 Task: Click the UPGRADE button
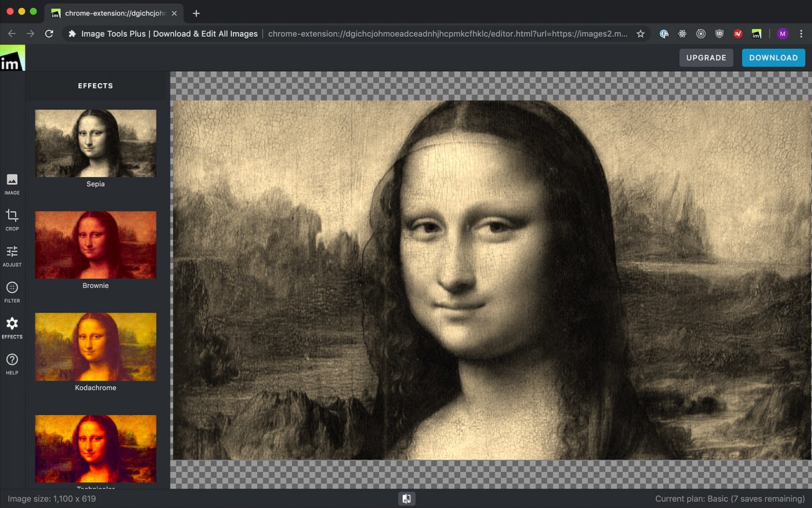[x=706, y=58]
